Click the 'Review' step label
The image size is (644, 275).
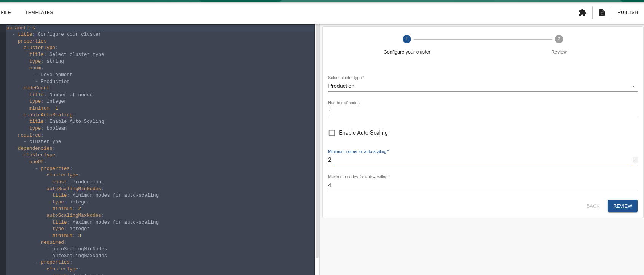pyautogui.click(x=559, y=52)
